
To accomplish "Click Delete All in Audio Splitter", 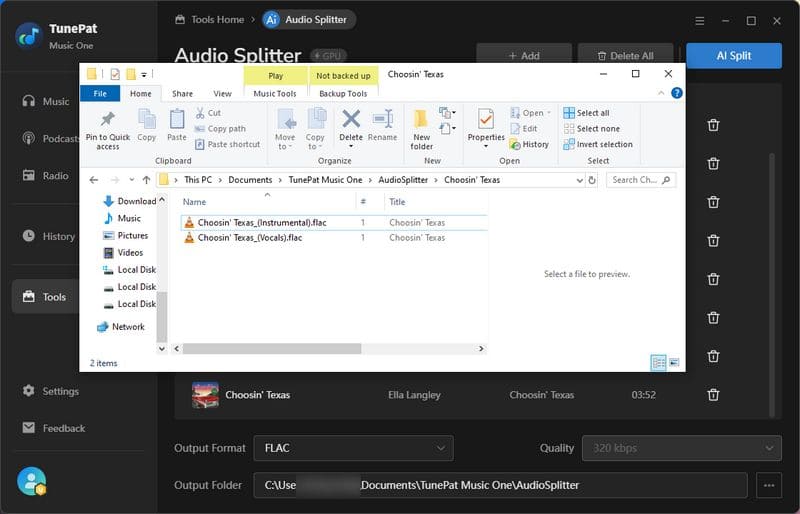I will coord(626,56).
